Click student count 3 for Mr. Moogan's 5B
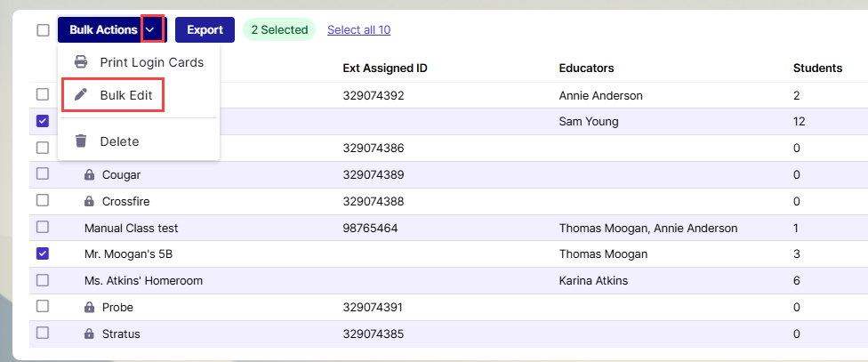Screen dimensions: 868x362 [x=797, y=254]
